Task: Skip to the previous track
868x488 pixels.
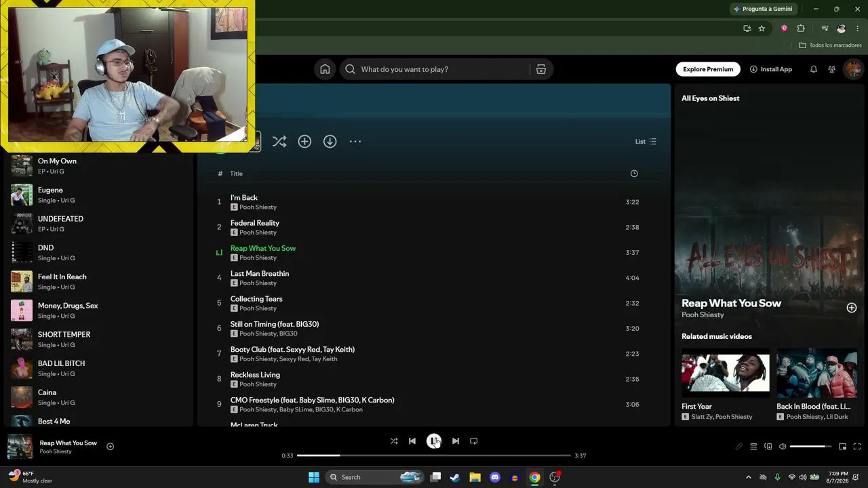Action: coord(412,441)
